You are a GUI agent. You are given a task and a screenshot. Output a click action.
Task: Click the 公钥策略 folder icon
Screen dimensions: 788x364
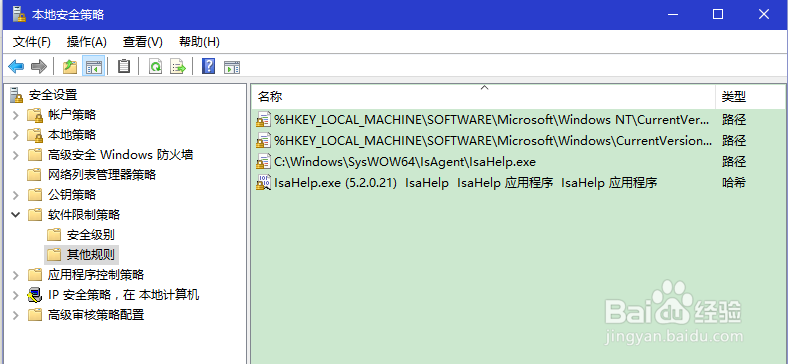coord(35,195)
